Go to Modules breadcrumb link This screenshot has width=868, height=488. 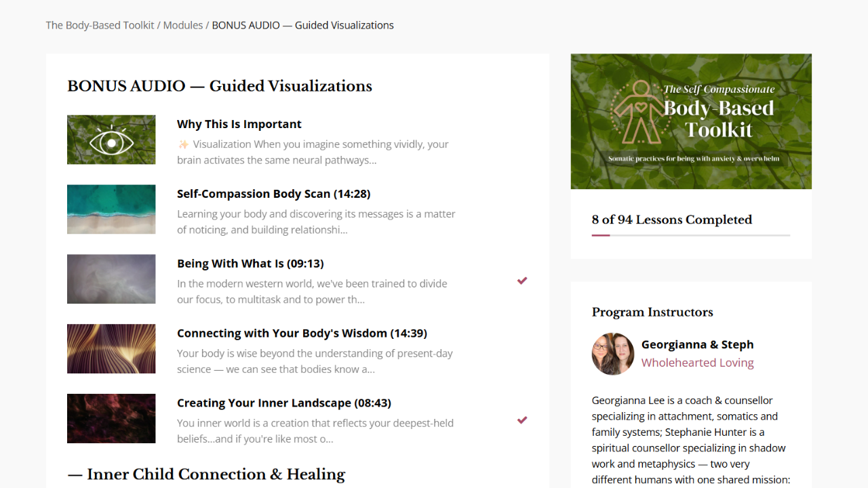tap(183, 25)
